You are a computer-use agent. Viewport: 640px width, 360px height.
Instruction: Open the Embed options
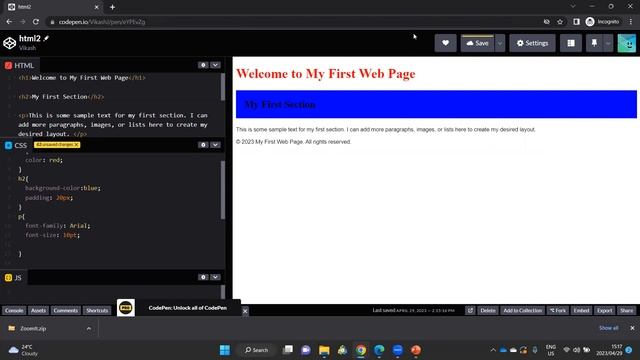pos(581,311)
